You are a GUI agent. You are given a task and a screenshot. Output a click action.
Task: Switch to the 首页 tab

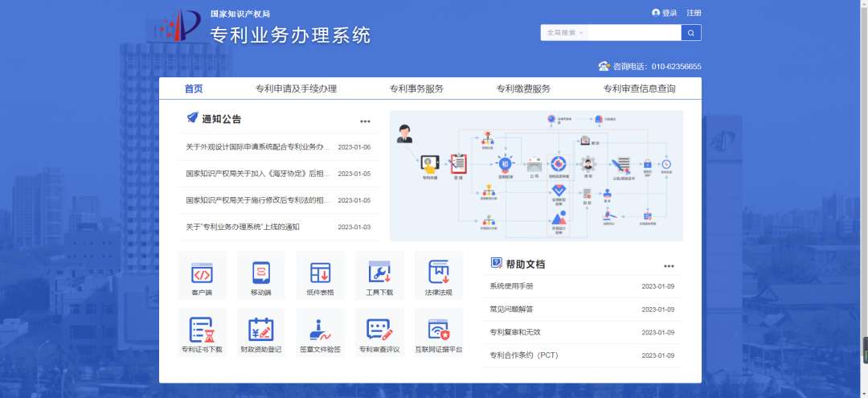pos(194,88)
